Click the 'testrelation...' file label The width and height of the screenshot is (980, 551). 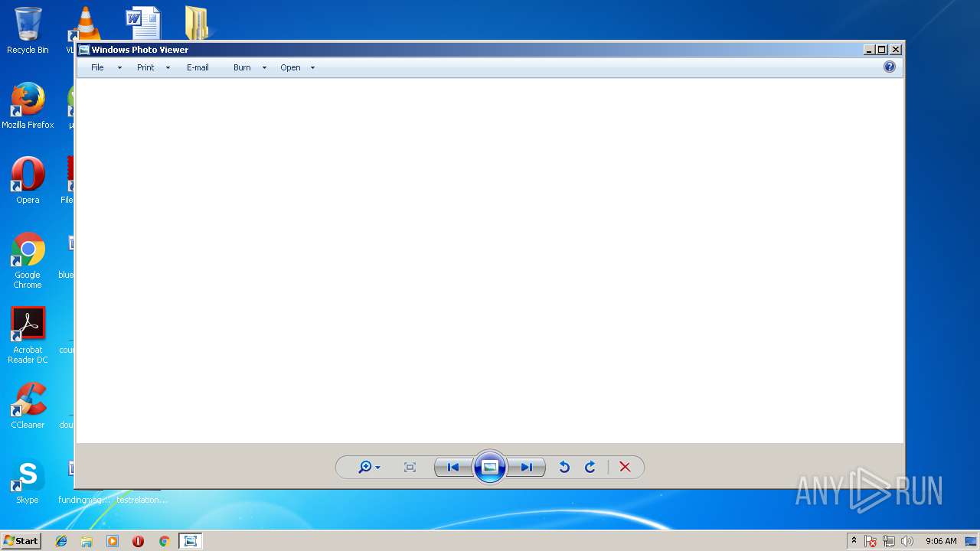(142, 500)
